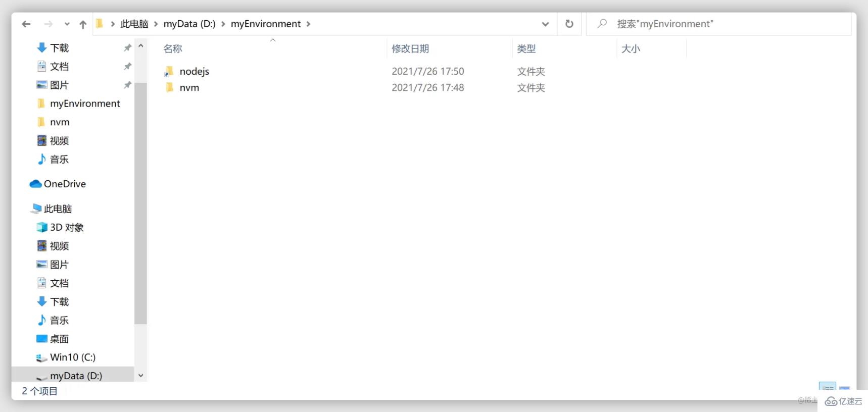Click the sidebar scroll down arrow
The image size is (868, 412).
tap(141, 375)
